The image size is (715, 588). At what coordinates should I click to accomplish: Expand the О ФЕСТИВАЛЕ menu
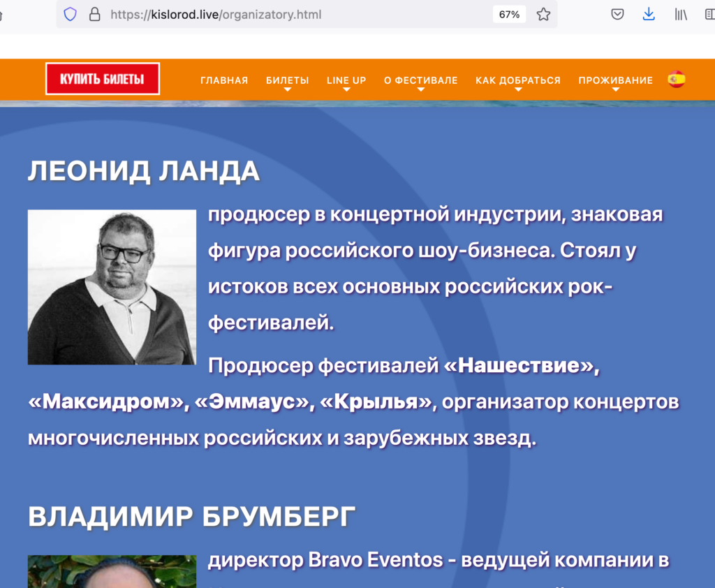click(x=420, y=81)
